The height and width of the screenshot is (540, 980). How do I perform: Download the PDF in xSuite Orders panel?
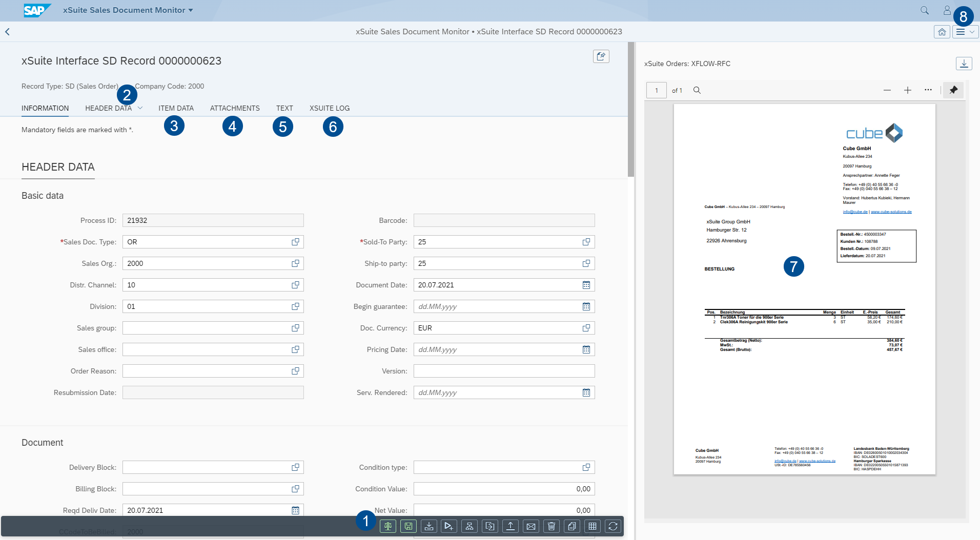click(x=964, y=64)
